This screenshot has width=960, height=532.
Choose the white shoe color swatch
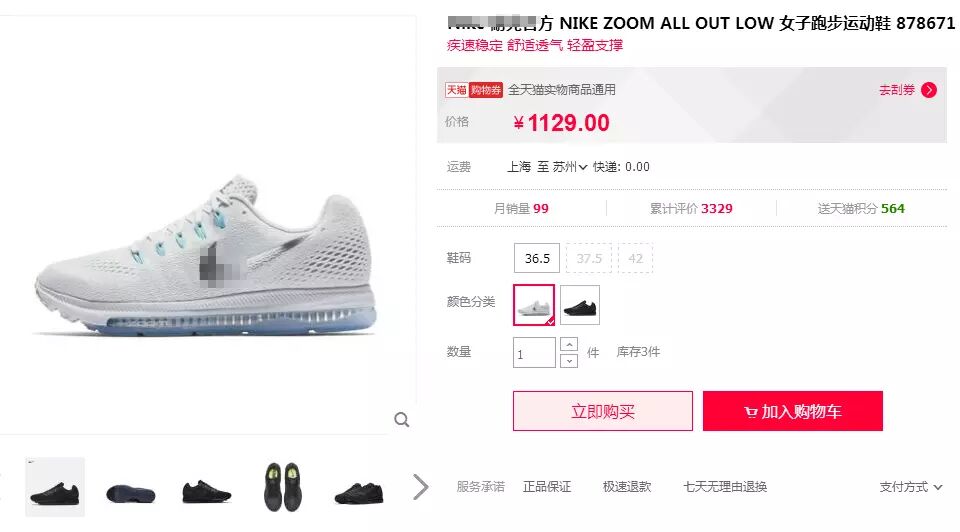(534, 305)
